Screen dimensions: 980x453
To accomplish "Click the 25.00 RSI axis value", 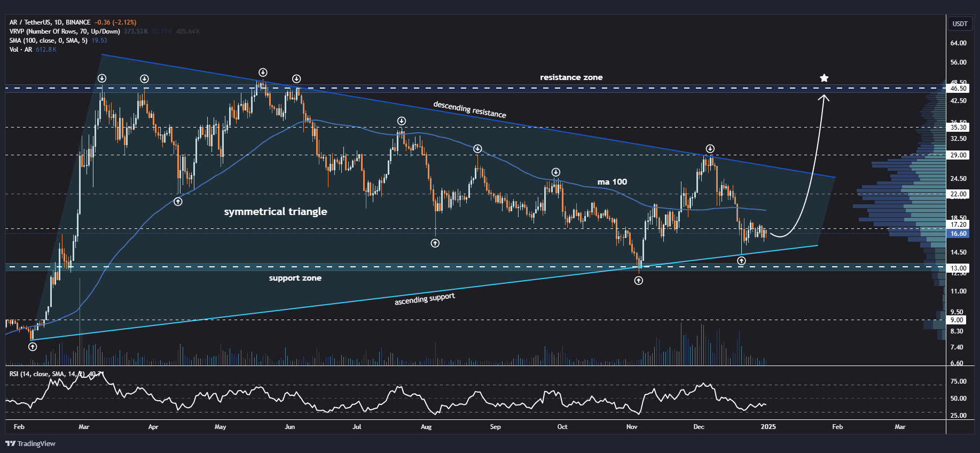I will (x=959, y=416).
